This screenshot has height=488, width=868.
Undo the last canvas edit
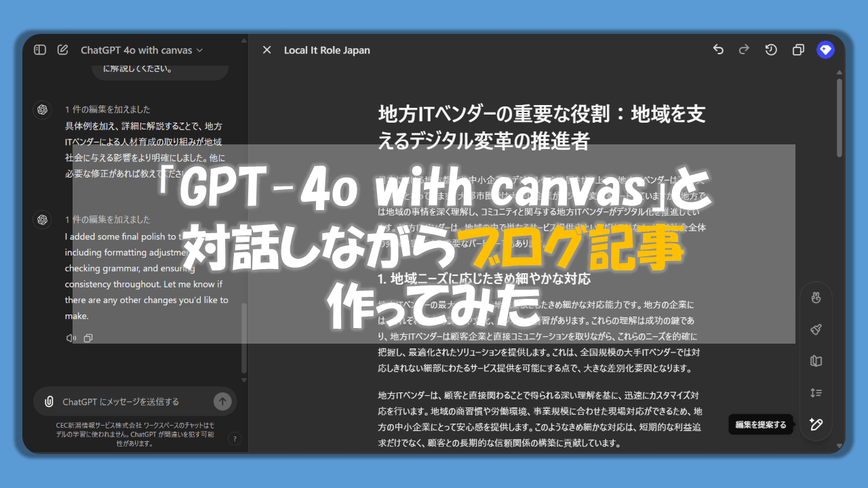pyautogui.click(x=718, y=49)
